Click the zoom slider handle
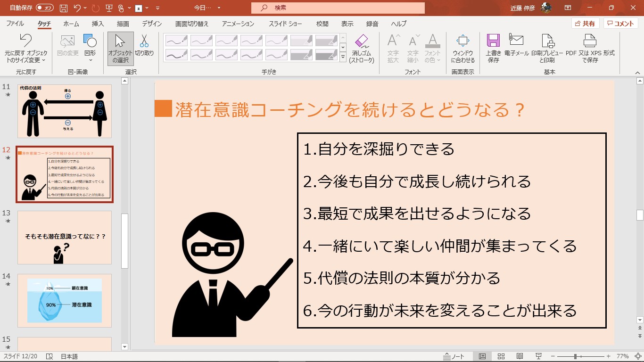Viewport: 644px width, 362px height. coord(576,356)
